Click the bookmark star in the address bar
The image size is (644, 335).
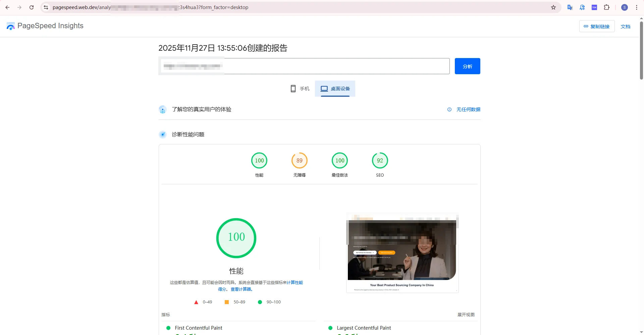point(553,7)
